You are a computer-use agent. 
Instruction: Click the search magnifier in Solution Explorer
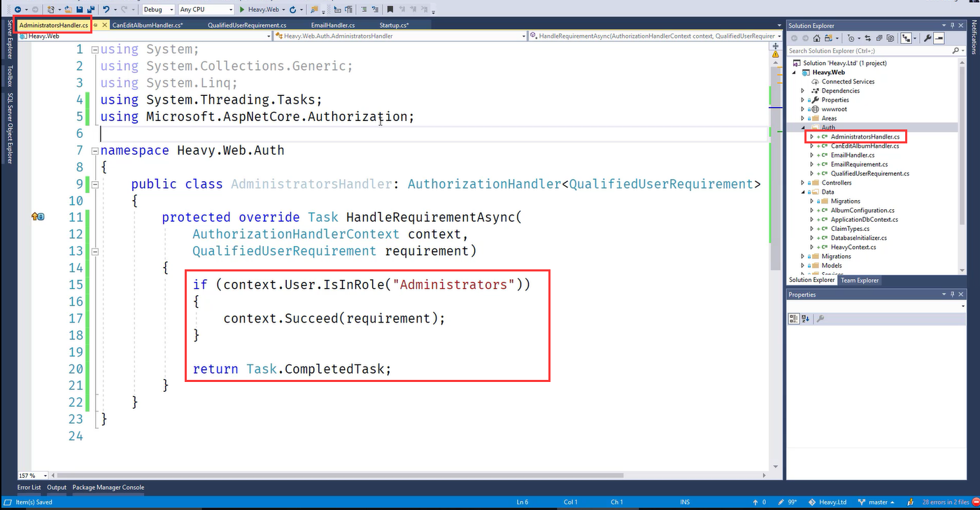point(956,50)
